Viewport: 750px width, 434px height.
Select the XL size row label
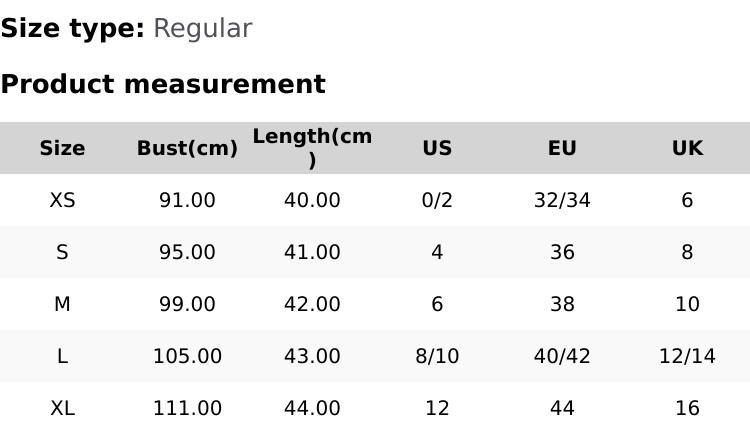point(62,408)
